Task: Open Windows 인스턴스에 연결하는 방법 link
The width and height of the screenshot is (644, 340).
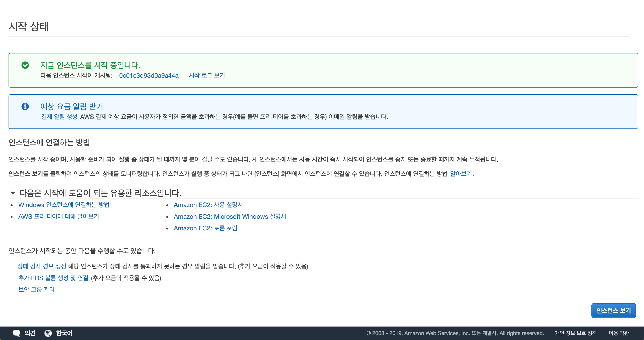Action: coord(64,205)
